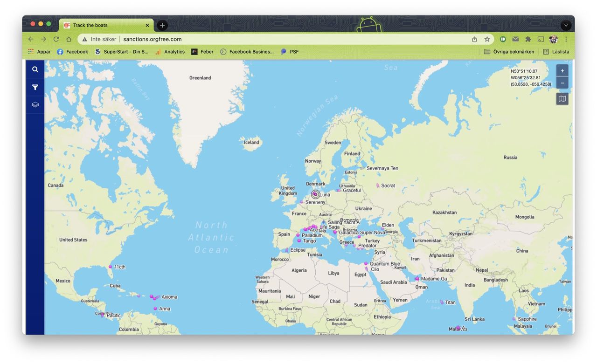The image size is (597, 364).
Task: Open the map layers panel
Action: click(x=35, y=105)
